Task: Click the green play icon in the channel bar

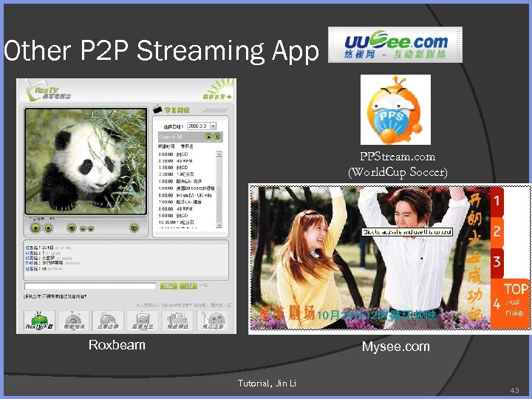Action: point(208,137)
